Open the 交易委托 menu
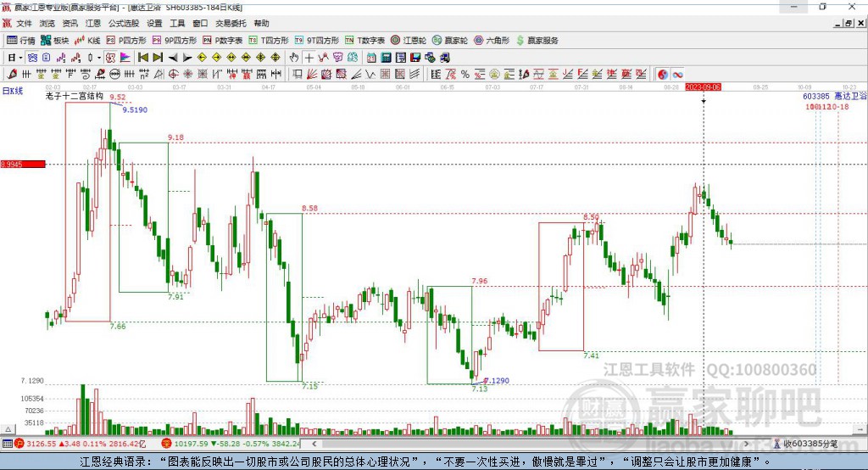Viewport: 868px width, 470px height. pyautogui.click(x=231, y=23)
